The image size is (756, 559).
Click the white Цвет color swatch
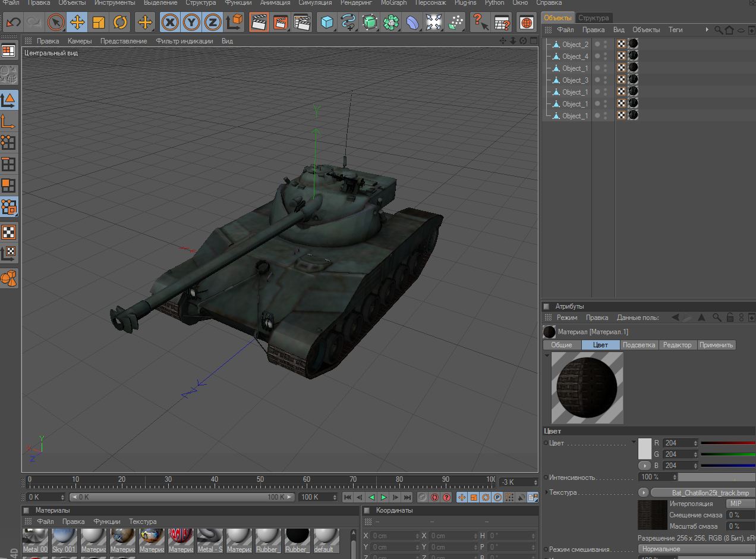(645, 448)
